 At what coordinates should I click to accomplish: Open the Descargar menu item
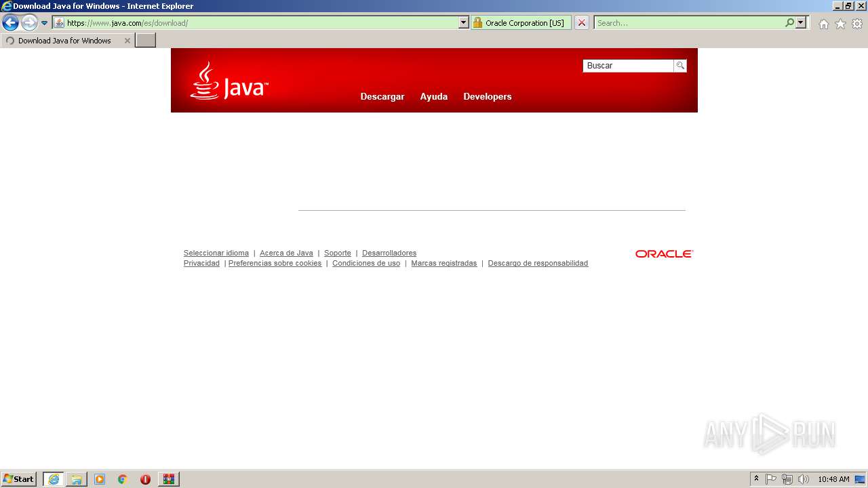pos(382,97)
